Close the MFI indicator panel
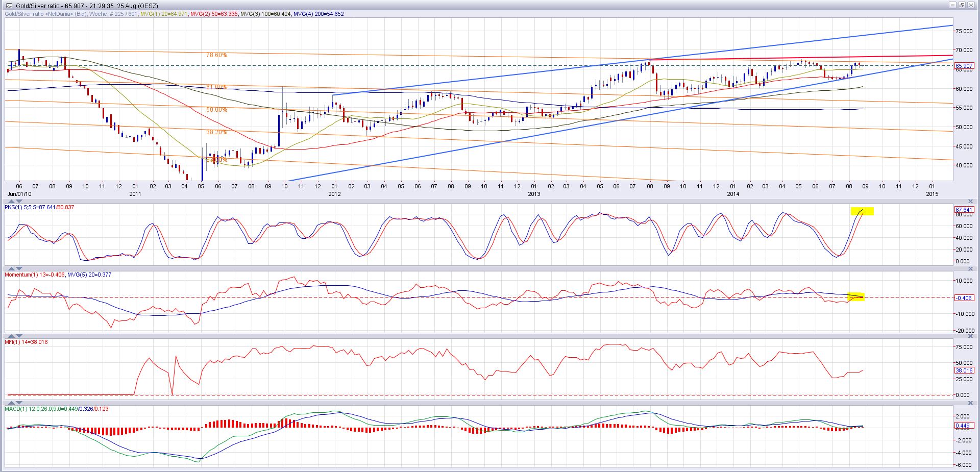This screenshot has width=980, height=472. [971, 336]
